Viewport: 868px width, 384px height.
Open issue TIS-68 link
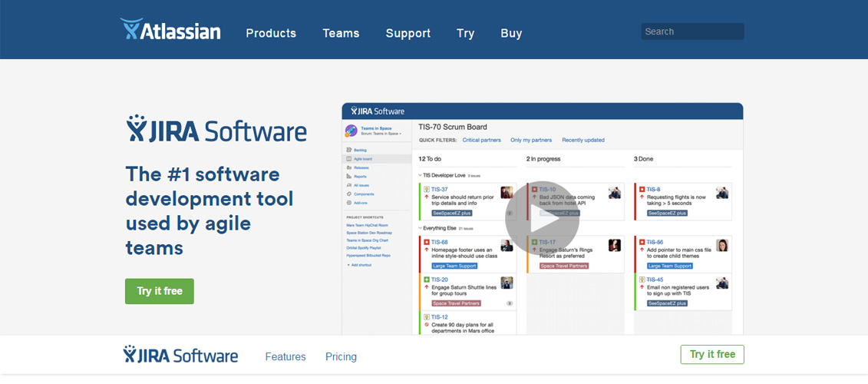click(440, 242)
